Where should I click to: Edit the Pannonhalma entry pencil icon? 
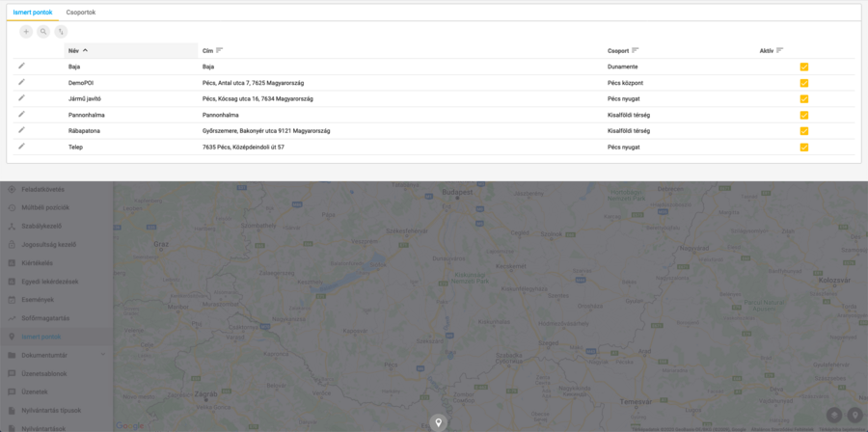point(21,114)
